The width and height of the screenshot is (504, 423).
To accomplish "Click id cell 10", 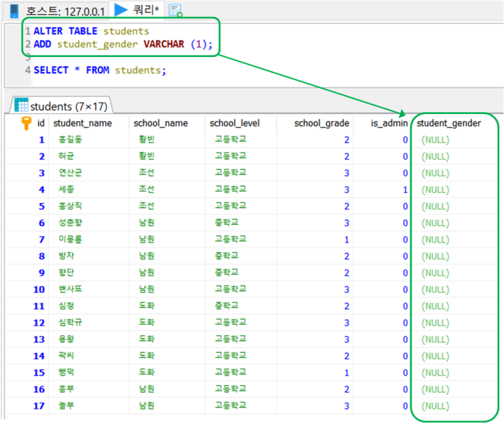I will pyautogui.click(x=39, y=289).
